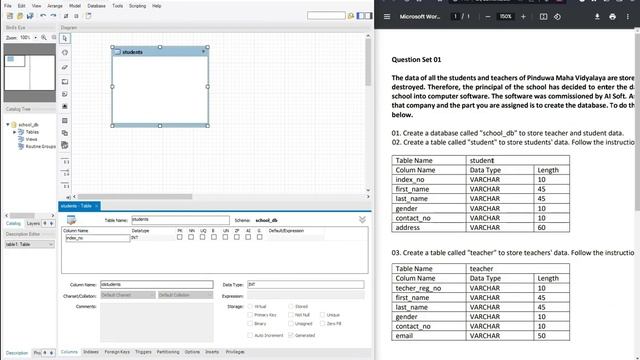Click the undo arrow icon
The height and width of the screenshot is (360, 640).
tap(43, 16)
